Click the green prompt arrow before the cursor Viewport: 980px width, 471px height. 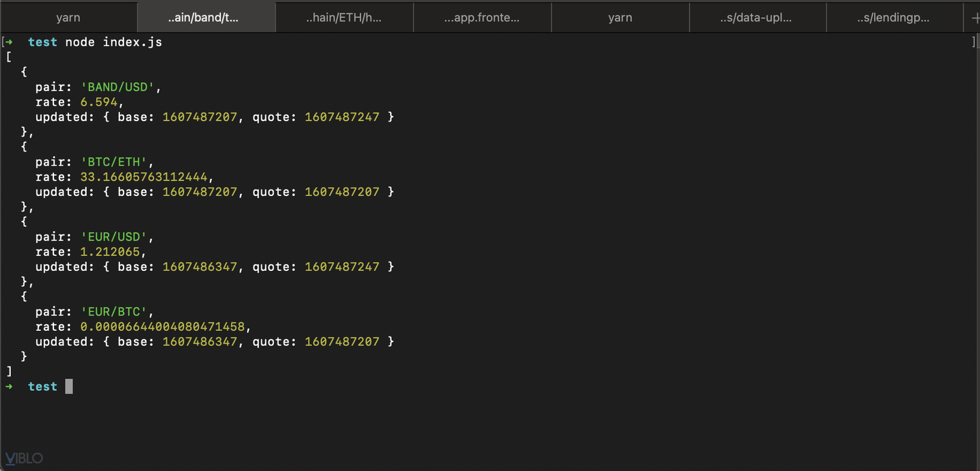click(x=9, y=387)
